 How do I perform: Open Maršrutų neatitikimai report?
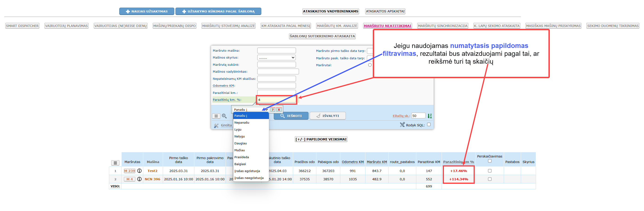388,26
